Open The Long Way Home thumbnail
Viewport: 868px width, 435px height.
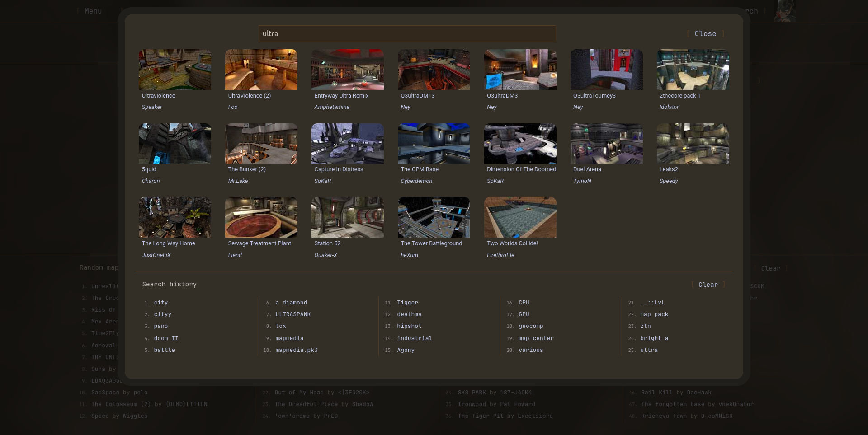(175, 217)
